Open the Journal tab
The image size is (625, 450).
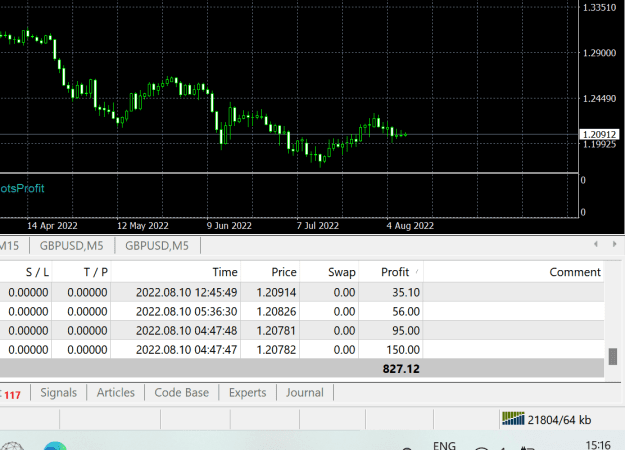(x=305, y=393)
